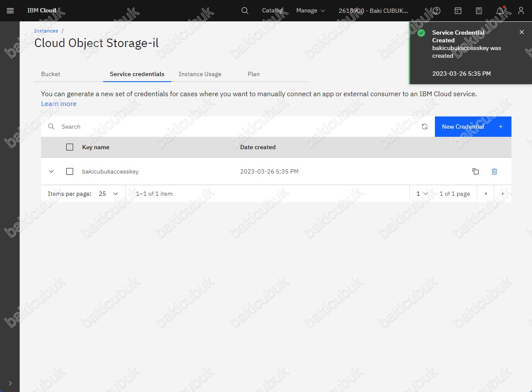Image resolution: width=532 pixels, height=392 pixels.
Task: Click the global search magnifier icon
Action: pyautogui.click(x=245, y=11)
